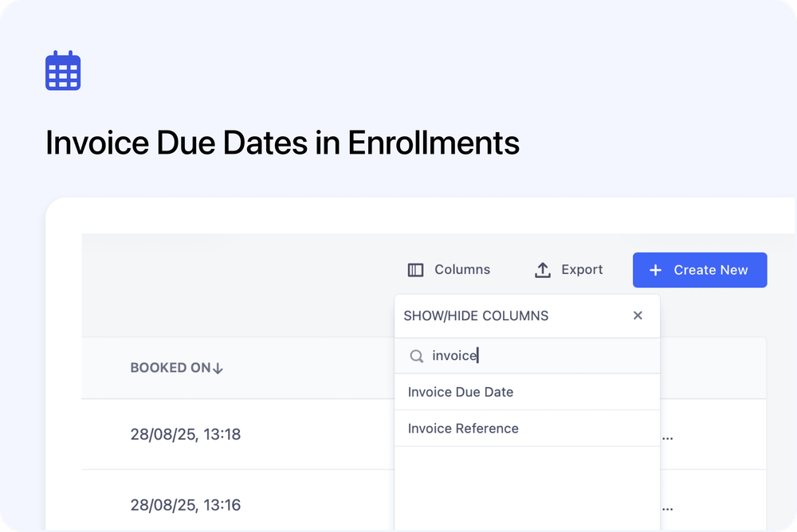Viewport: 797px width, 532px height.
Task: Click the Export upload icon
Action: click(x=541, y=269)
